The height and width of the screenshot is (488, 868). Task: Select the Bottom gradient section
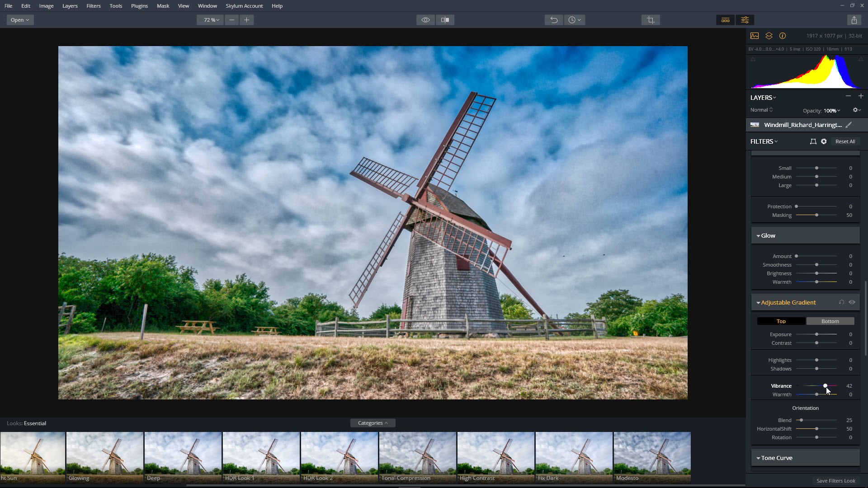(830, 321)
